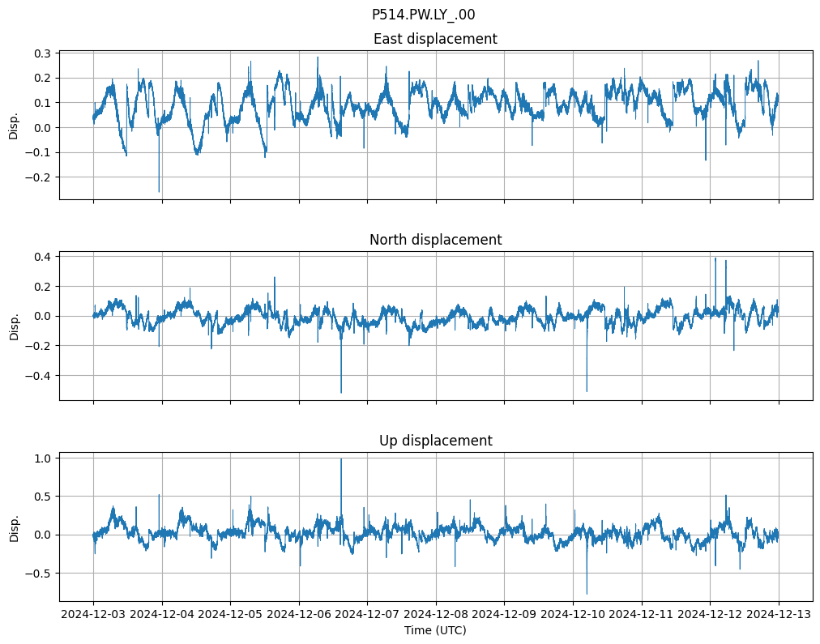Screen dimensions: 820x644
Task: Click the Up plot's Disp. y-axis label
Action: (13, 526)
